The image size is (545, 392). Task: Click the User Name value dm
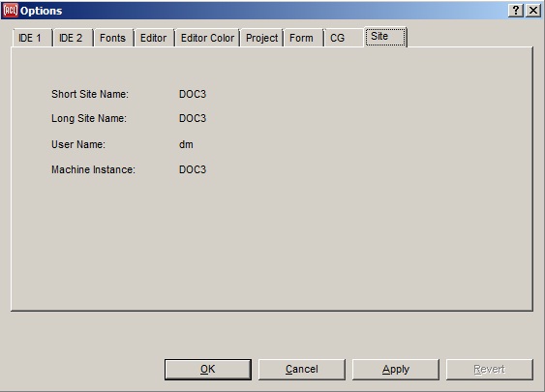[186, 144]
